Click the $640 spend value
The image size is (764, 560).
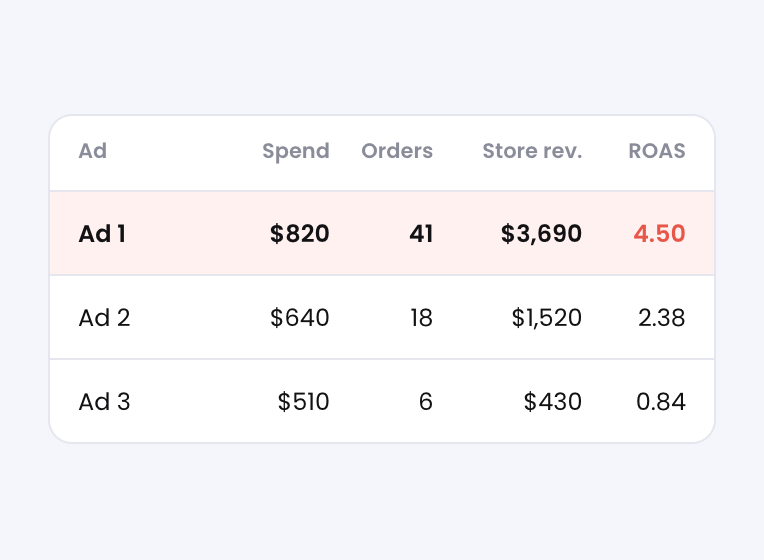pos(300,318)
